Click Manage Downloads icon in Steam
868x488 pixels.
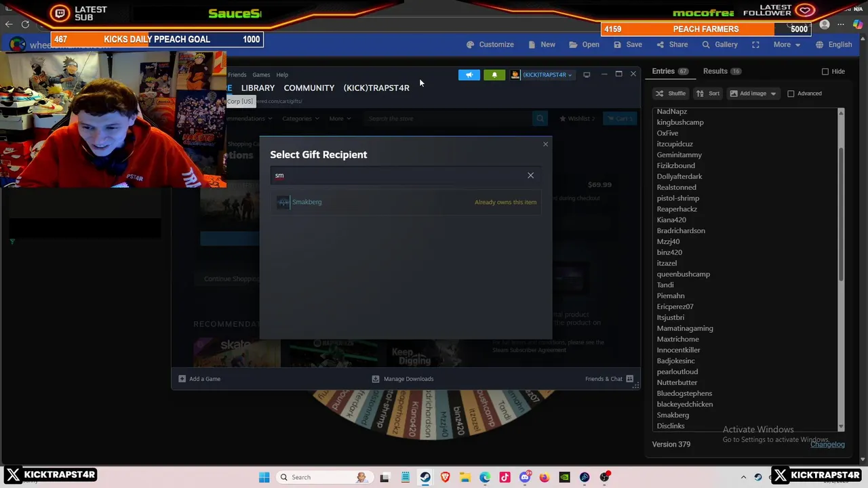point(376,379)
